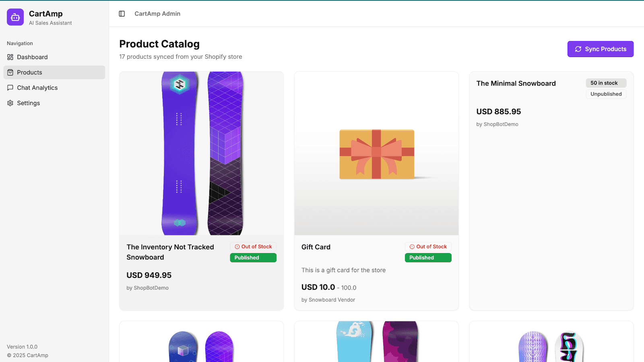Click the Products bag icon
The width and height of the screenshot is (644, 362).
point(10,72)
